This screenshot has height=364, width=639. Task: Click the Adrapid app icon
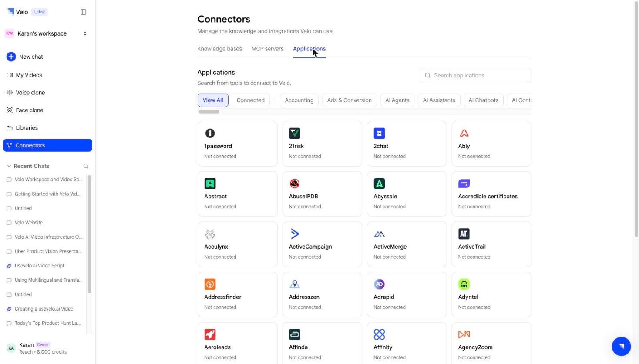(379, 284)
